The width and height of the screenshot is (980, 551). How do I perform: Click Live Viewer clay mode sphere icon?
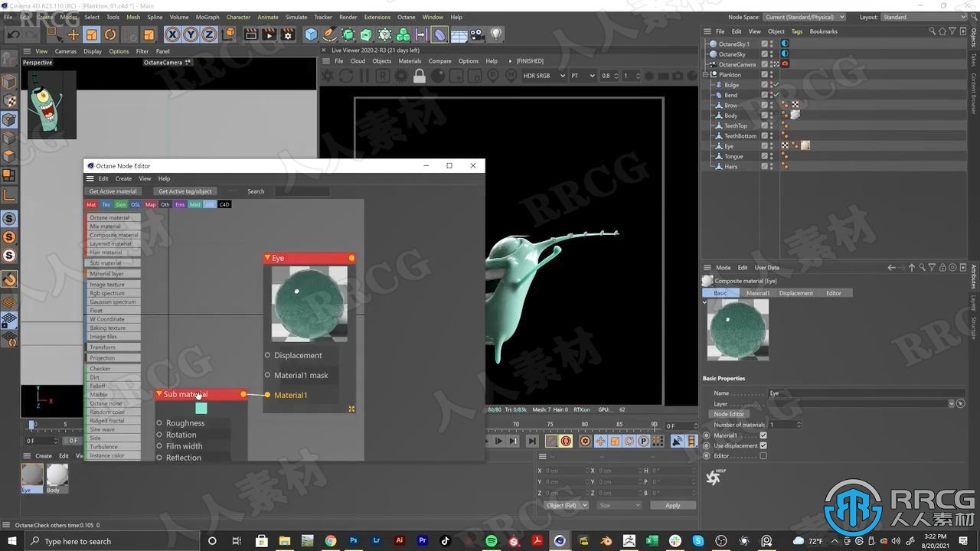438,76
